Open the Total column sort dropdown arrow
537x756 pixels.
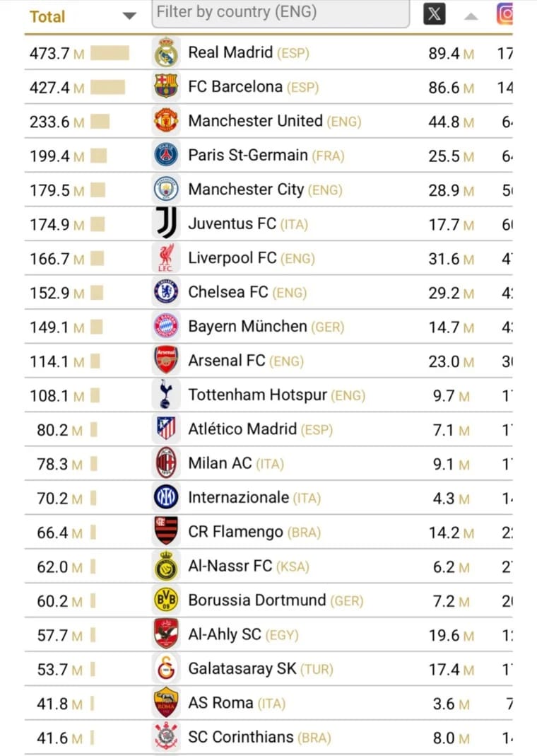click(x=129, y=16)
